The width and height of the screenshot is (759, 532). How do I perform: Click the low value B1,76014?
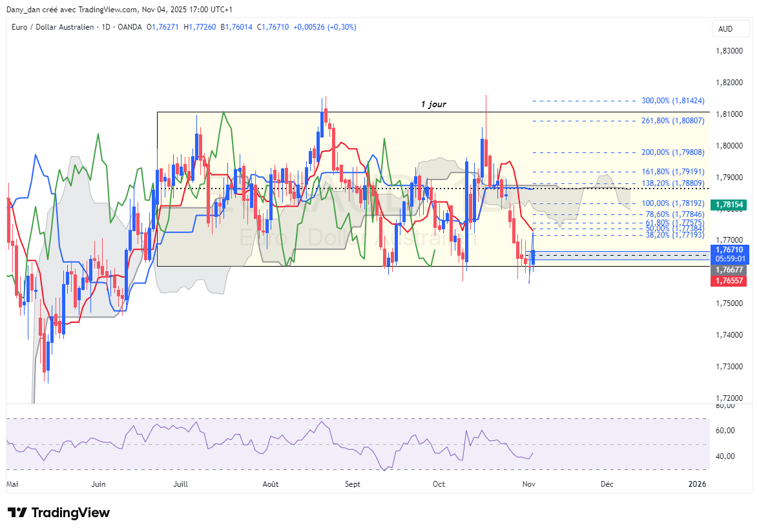click(236, 27)
